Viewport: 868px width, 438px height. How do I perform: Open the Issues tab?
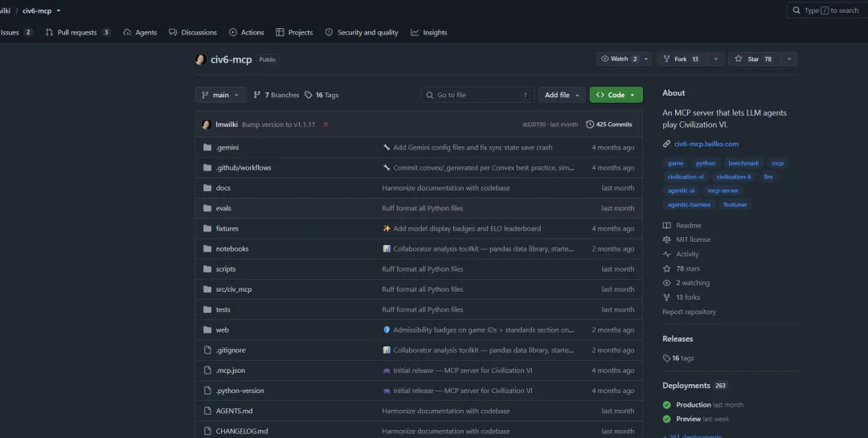pos(17,33)
